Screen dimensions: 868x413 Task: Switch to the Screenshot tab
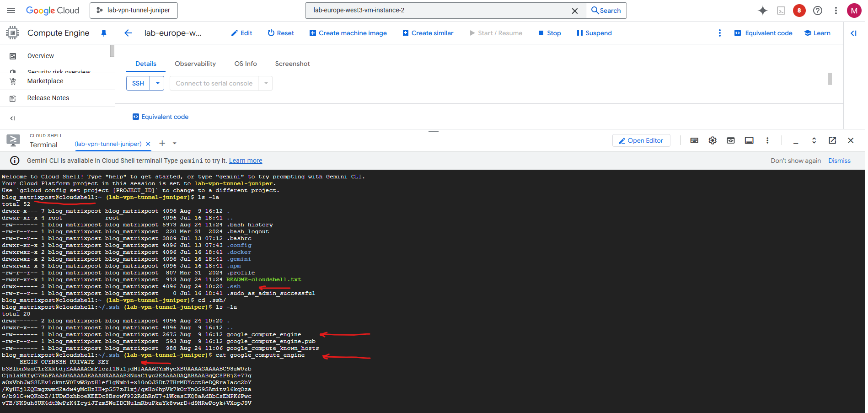[x=292, y=64]
